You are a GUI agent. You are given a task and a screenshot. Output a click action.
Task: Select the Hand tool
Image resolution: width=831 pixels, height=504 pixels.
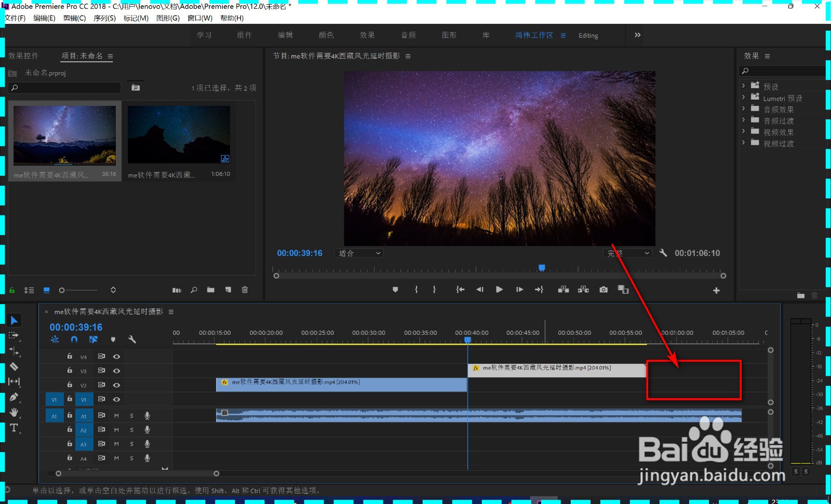pos(14,412)
